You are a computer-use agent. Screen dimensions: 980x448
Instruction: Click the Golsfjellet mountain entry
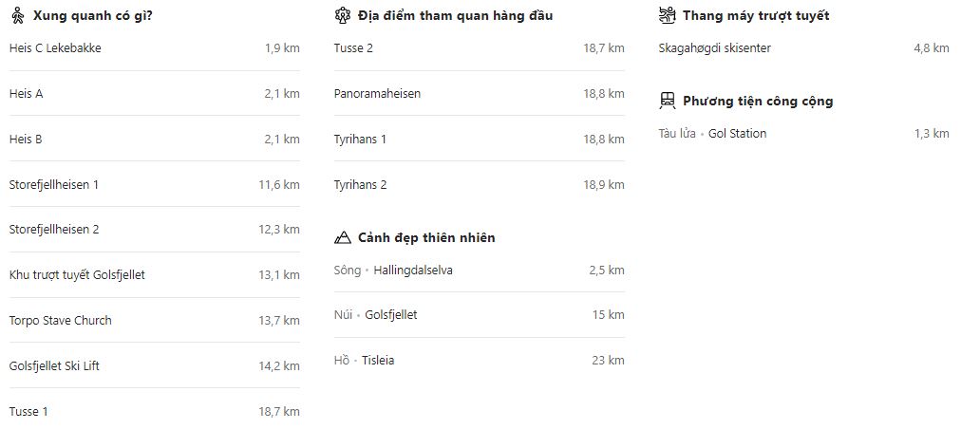391,315
